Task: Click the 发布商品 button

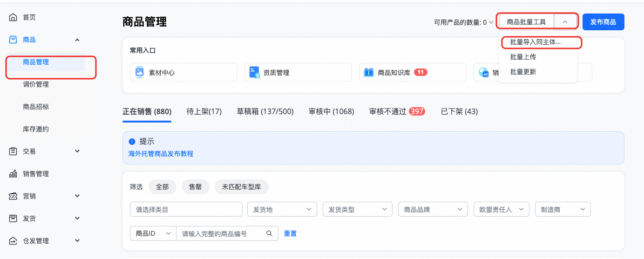Action: point(603,22)
